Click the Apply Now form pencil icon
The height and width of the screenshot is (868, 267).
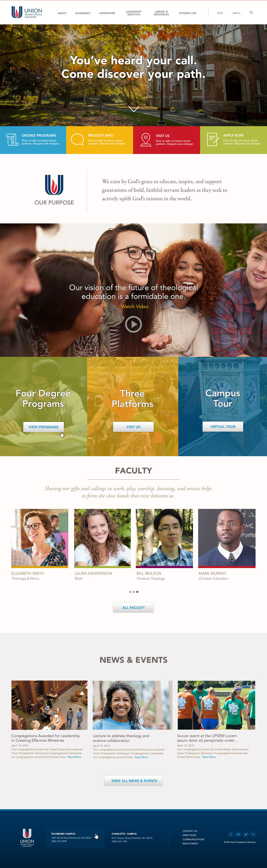pyautogui.click(x=213, y=139)
